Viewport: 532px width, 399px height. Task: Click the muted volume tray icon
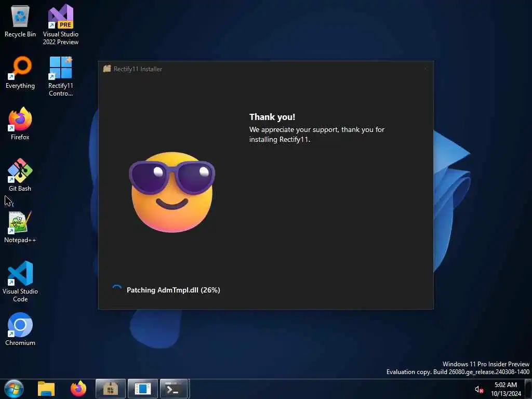(x=478, y=390)
